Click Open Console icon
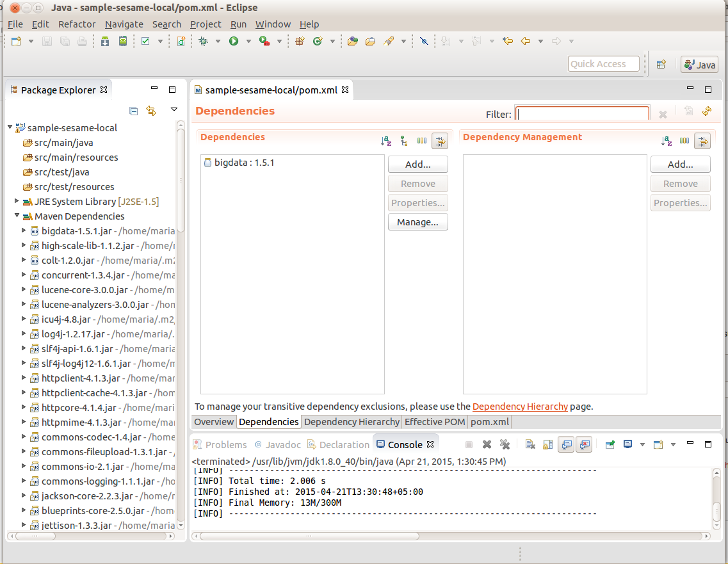The width and height of the screenshot is (728, 564). coord(658,445)
